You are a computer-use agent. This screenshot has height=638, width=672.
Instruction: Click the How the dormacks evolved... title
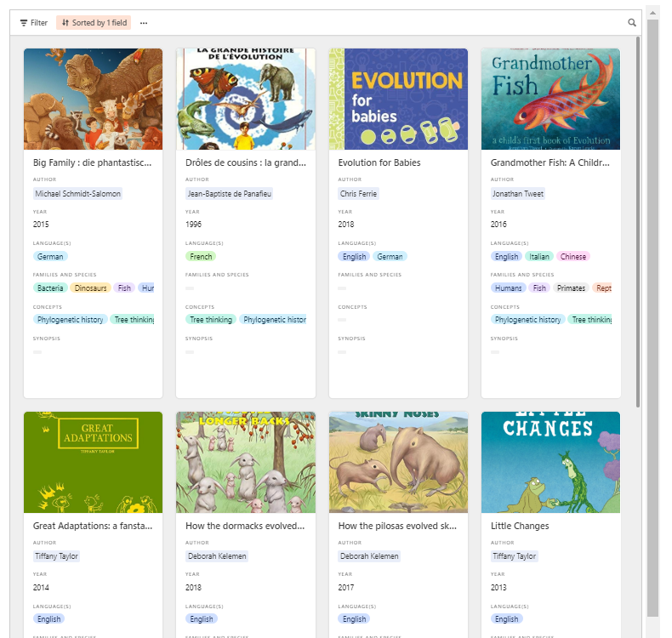click(x=245, y=526)
